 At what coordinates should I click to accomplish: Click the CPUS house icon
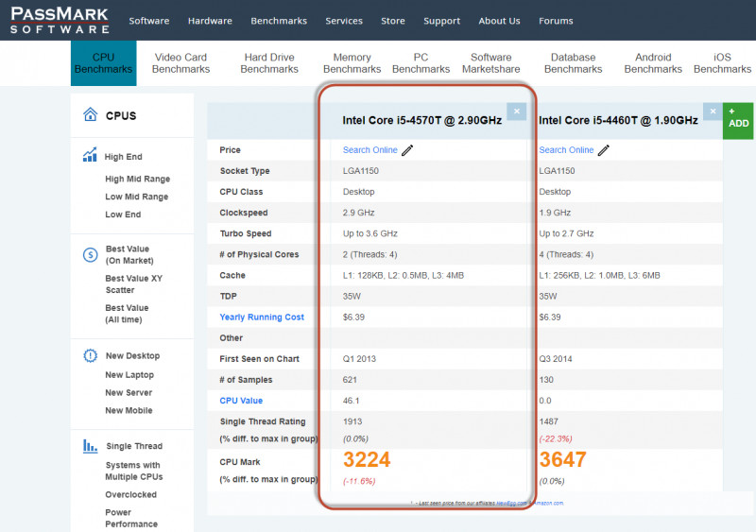91,114
